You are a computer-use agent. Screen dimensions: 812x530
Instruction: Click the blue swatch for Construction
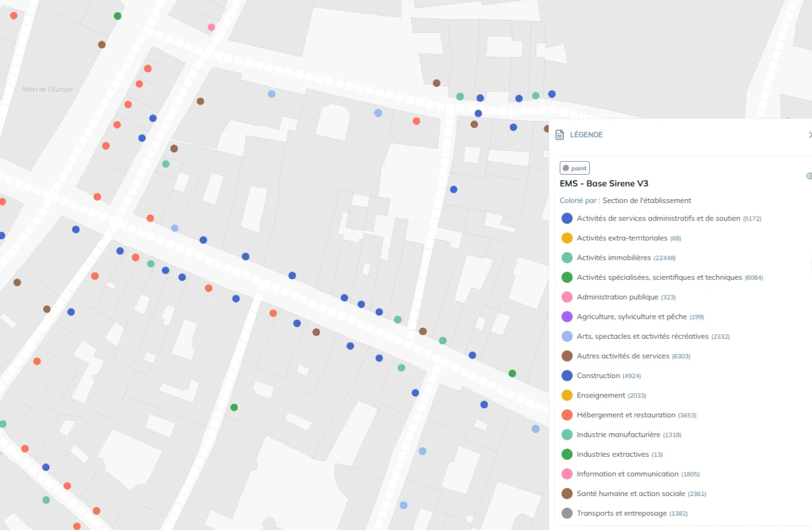coord(567,376)
